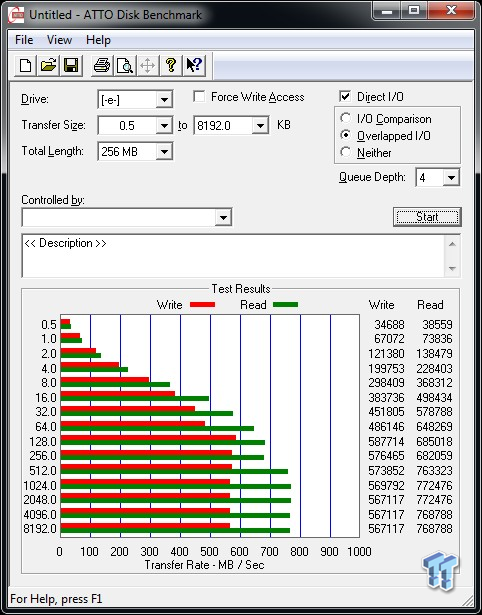Uncheck the Direct I/O checkbox
Screen dimensions: 482x615
pos(345,96)
